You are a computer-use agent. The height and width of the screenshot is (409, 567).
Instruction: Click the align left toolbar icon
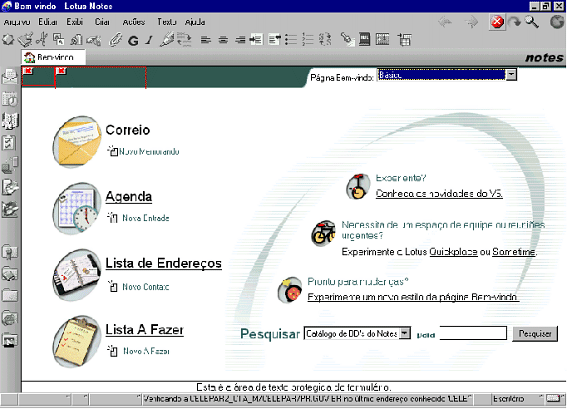pyautogui.click(x=206, y=40)
